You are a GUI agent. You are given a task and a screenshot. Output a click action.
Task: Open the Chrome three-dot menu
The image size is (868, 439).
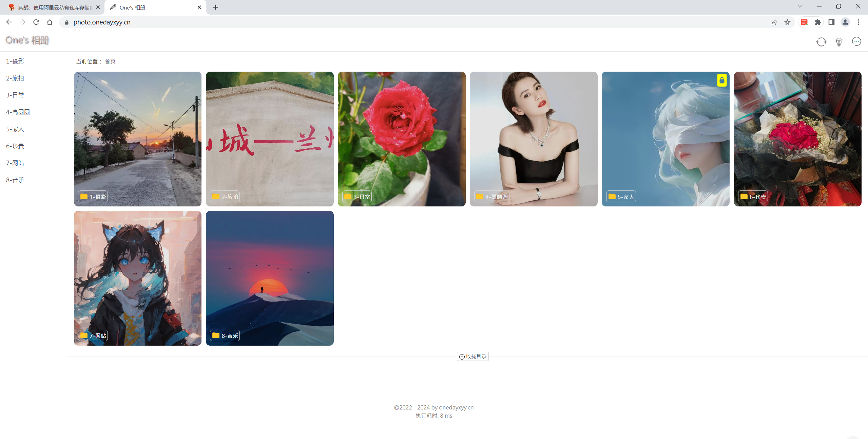coord(859,22)
